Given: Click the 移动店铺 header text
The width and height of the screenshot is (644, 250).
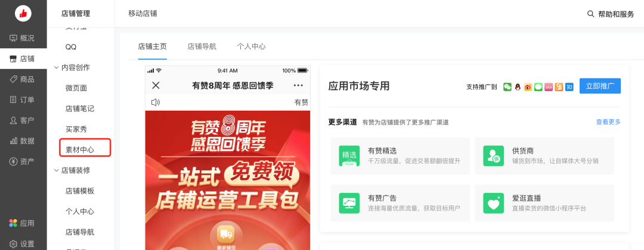Looking at the screenshot, I should pyautogui.click(x=143, y=14).
